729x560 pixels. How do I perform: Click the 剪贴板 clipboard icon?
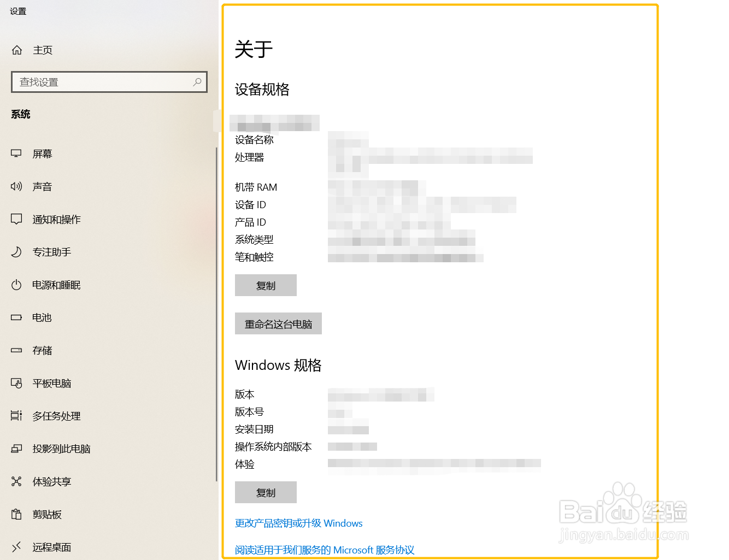[16, 515]
